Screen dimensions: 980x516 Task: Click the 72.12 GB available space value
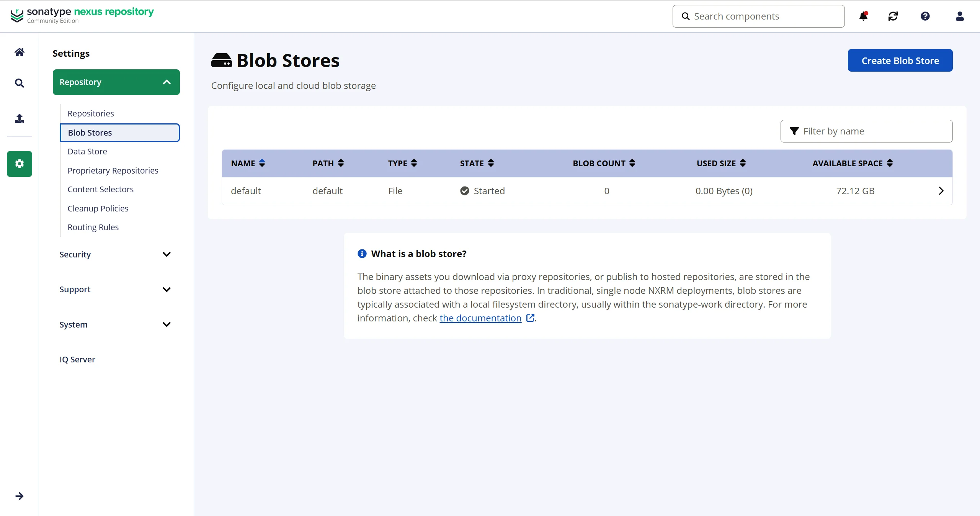click(855, 191)
